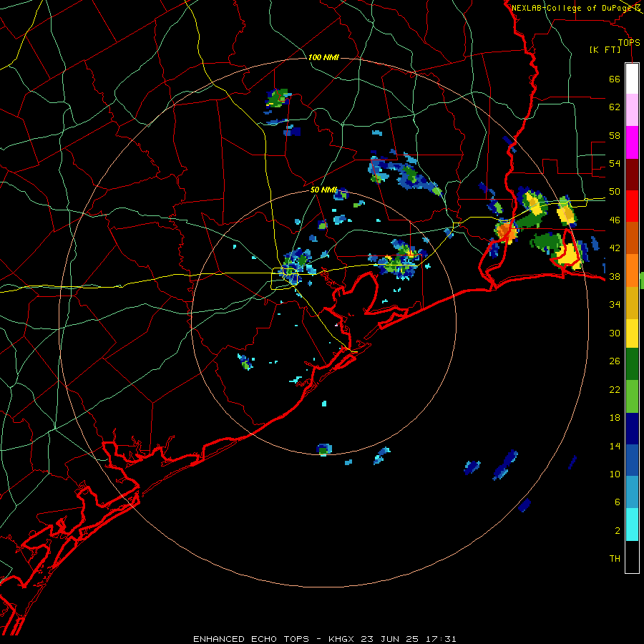The width and height of the screenshot is (644, 644).
Task: Select the 50 NMI range ring label
Action: pos(323,190)
